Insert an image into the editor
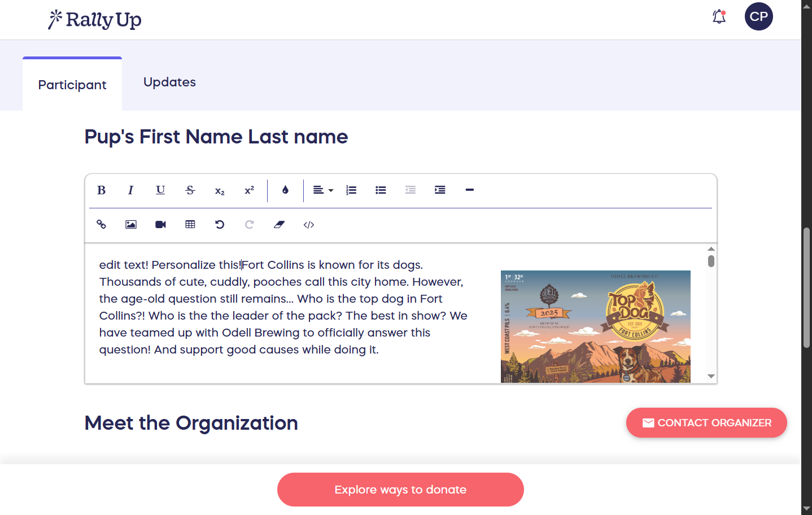Image resolution: width=812 pixels, height=515 pixels. coord(131,225)
